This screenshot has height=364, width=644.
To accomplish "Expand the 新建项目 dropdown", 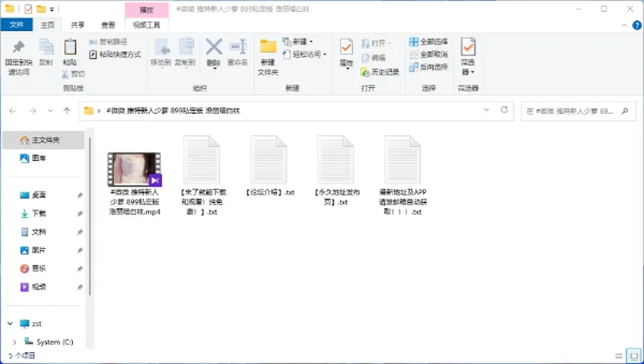I will point(311,42).
